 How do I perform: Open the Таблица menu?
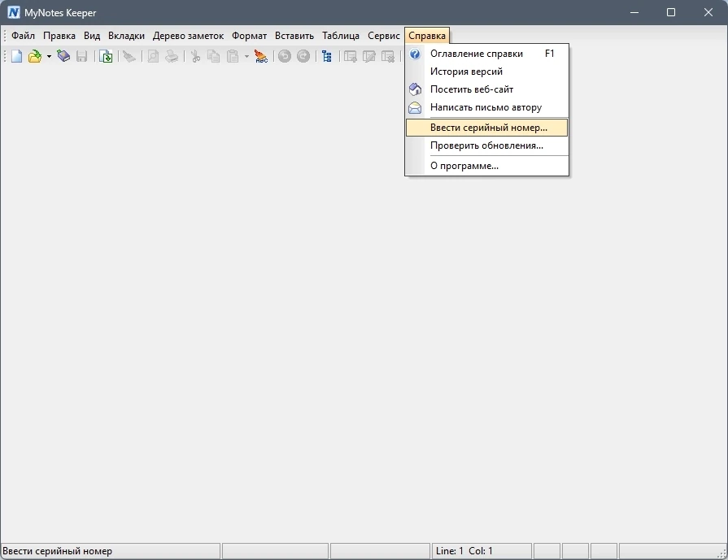click(341, 36)
